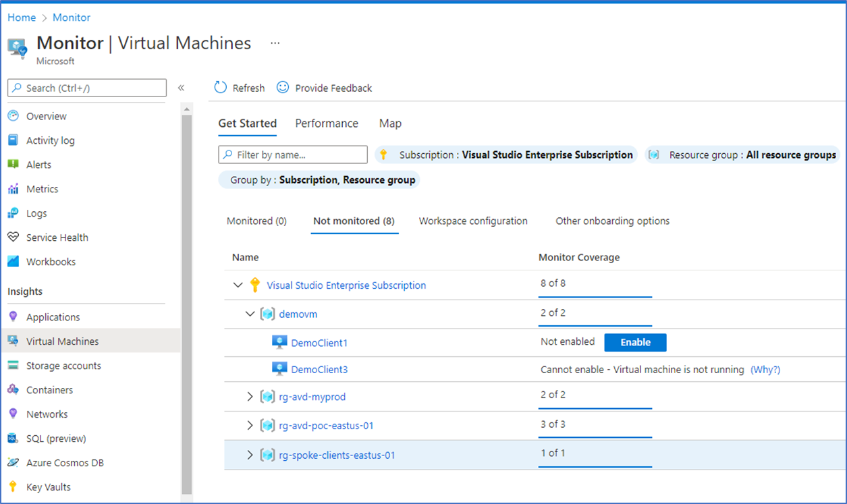Viewport: 847px width, 504px height.
Task: Open Other onboarding options tab
Action: tap(613, 221)
